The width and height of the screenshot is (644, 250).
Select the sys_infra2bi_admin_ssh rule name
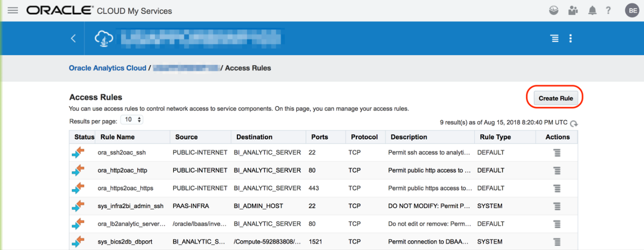(x=130, y=206)
